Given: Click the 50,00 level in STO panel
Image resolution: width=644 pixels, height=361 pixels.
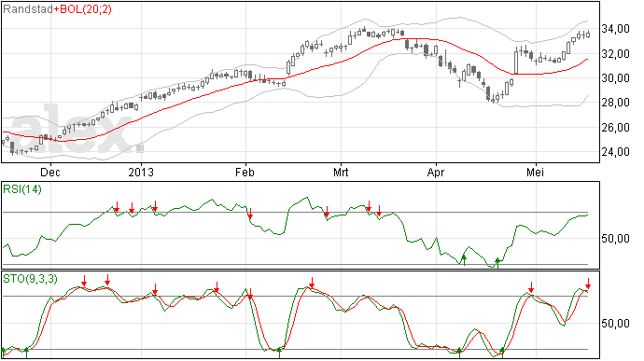Looking at the screenshot, I should pos(615,324).
